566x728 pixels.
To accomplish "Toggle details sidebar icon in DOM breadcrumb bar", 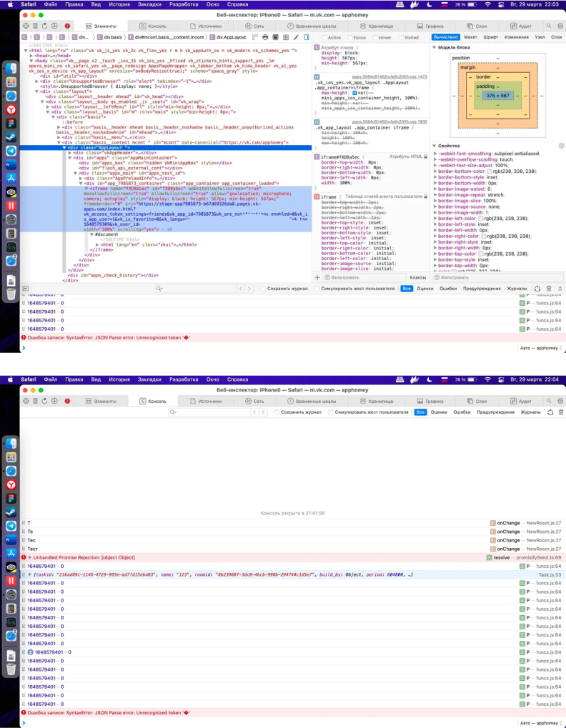I will point(307,37).
